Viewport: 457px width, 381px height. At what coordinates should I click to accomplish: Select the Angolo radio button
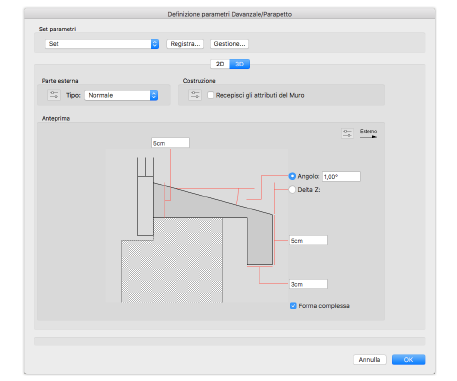click(x=292, y=176)
